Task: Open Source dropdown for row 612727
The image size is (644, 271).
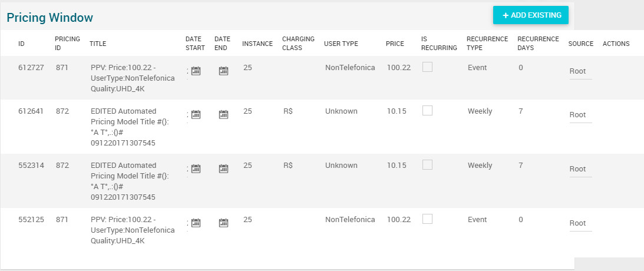Action: (x=580, y=72)
